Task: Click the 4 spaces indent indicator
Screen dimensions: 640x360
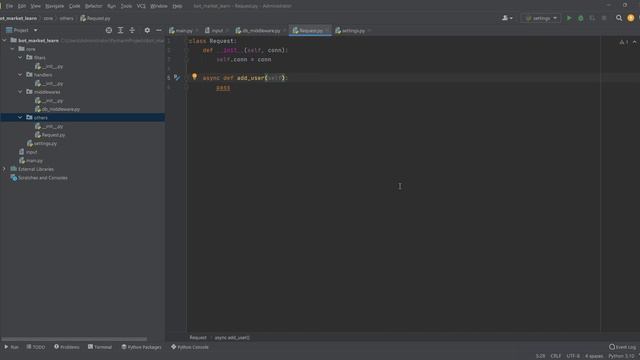Action: click(x=594, y=356)
